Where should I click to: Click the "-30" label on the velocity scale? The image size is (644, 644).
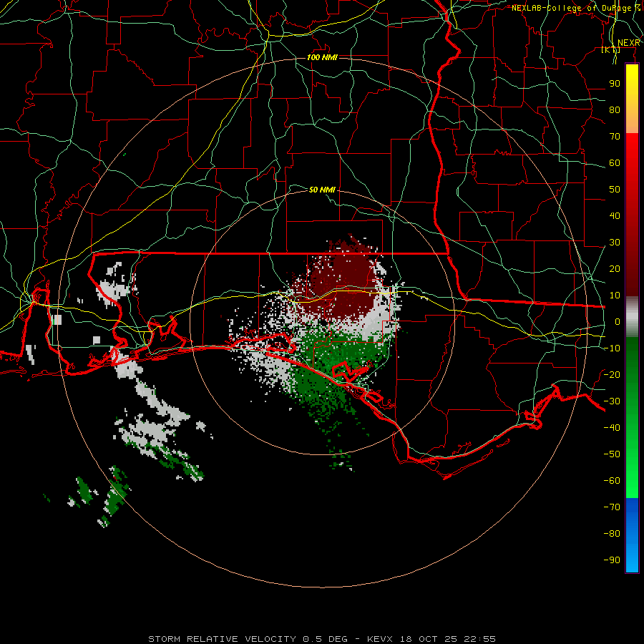coord(612,401)
